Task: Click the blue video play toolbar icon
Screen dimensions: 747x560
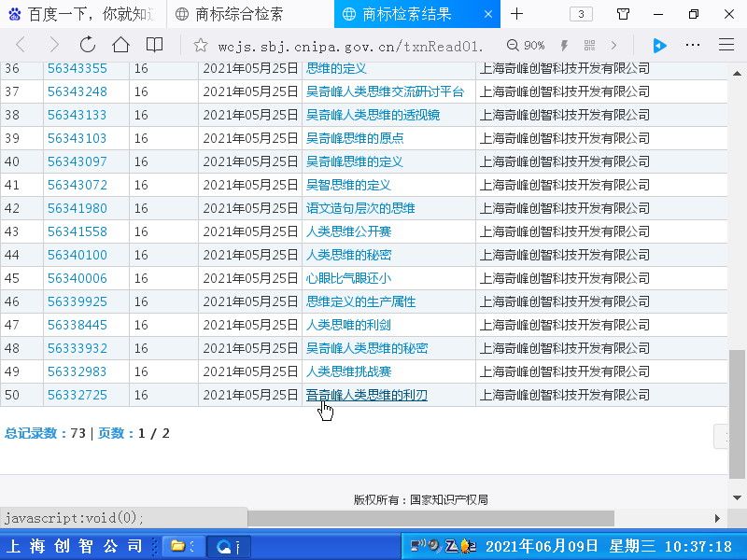Action: (659, 45)
